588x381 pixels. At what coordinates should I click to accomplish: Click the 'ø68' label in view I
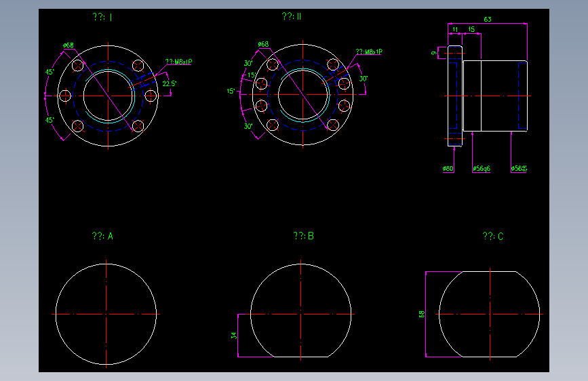click(x=68, y=45)
